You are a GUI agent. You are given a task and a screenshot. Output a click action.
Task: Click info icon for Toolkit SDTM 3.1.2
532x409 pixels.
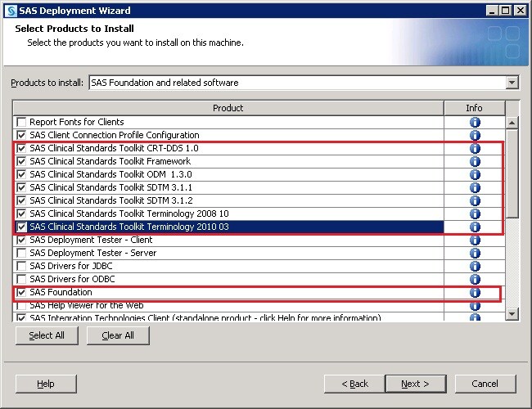click(x=475, y=200)
